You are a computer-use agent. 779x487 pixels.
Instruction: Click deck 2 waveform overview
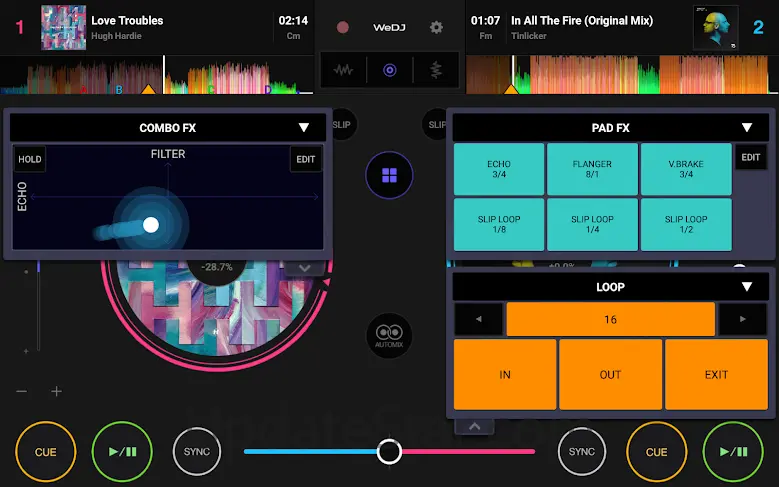(x=622, y=75)
